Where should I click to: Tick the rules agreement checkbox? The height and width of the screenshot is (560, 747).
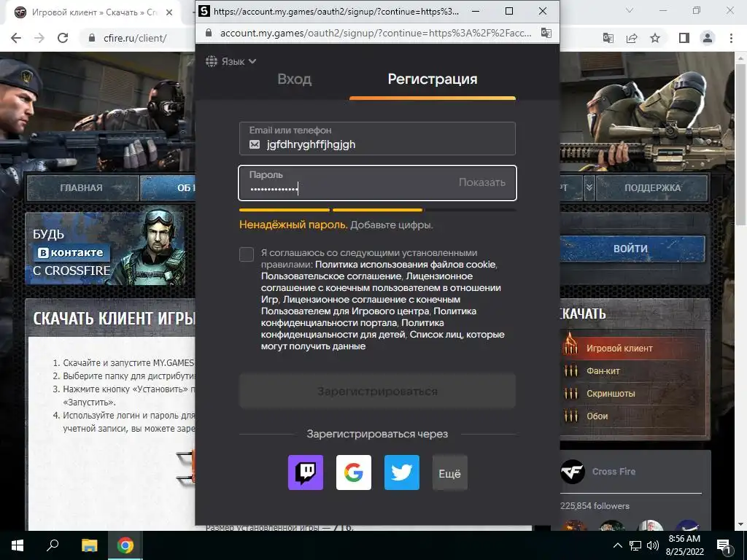(x=247, y=254)
